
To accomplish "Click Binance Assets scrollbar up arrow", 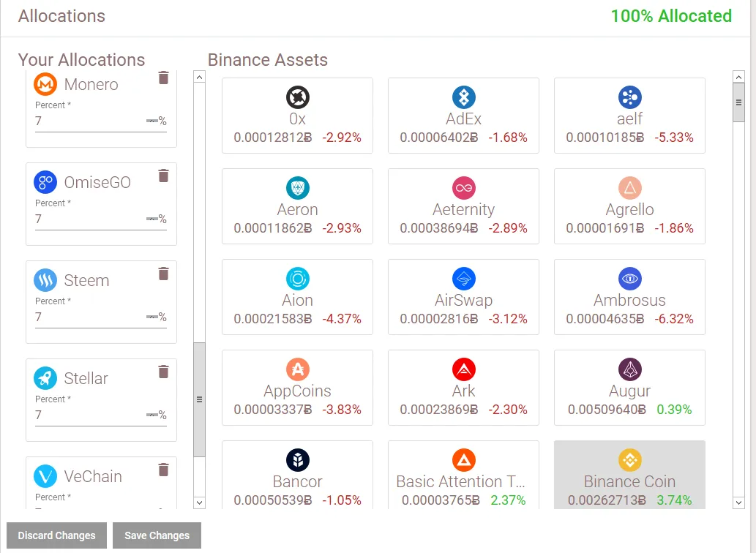I will pos(738,77).
